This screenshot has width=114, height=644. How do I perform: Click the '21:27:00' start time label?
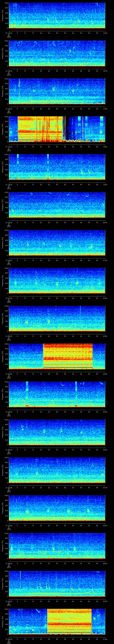[x=9, y=525]
